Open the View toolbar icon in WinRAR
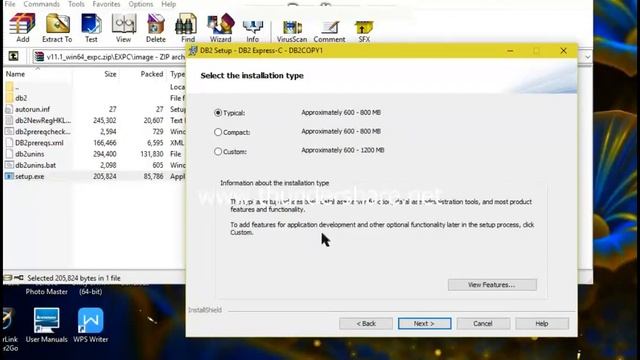640x360 pixels. coord(123,28)
